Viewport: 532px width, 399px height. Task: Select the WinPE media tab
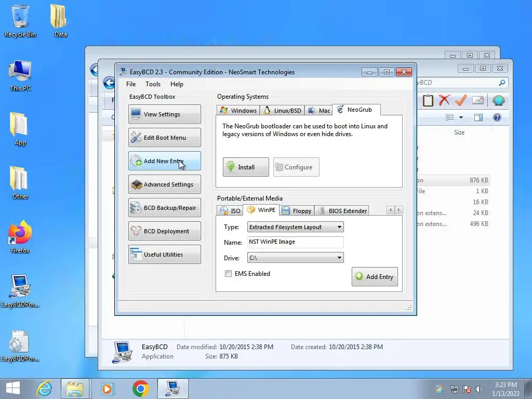pos(262,210)
